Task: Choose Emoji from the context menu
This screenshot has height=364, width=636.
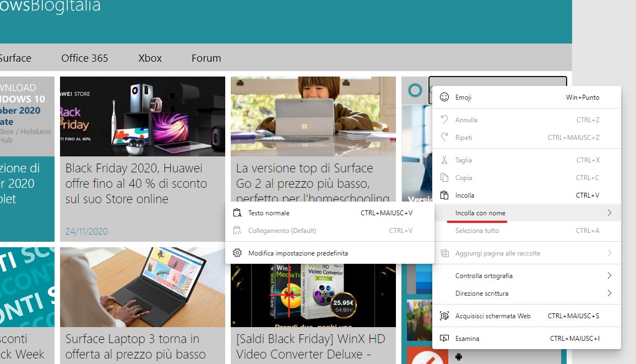Action: (x=526, y=97)
